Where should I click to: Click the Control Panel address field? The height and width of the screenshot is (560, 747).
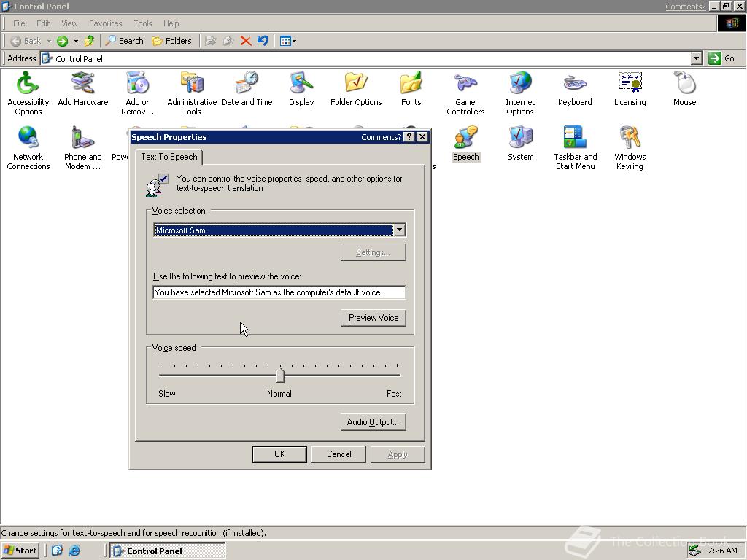pyautogui.click(x=366, y=58)
